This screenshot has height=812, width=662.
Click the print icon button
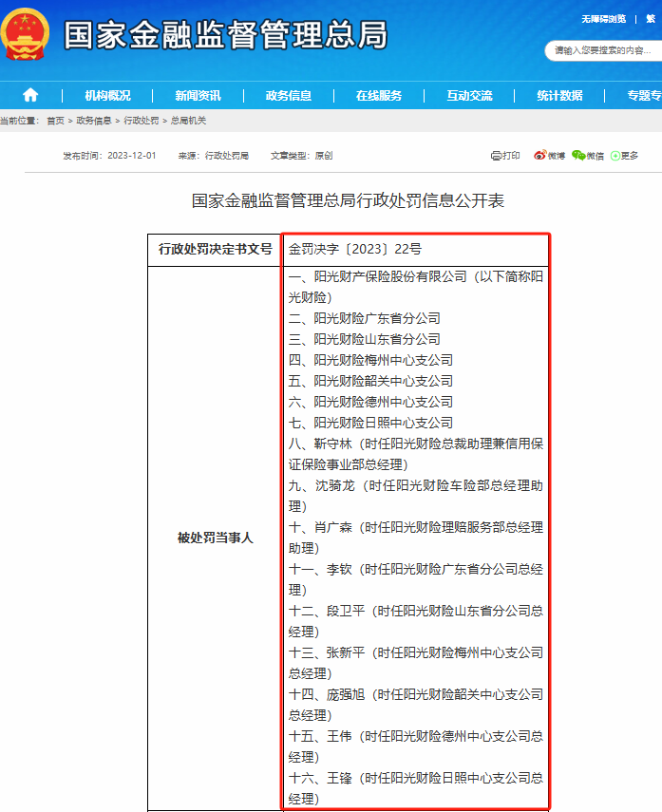click(505, 156)
